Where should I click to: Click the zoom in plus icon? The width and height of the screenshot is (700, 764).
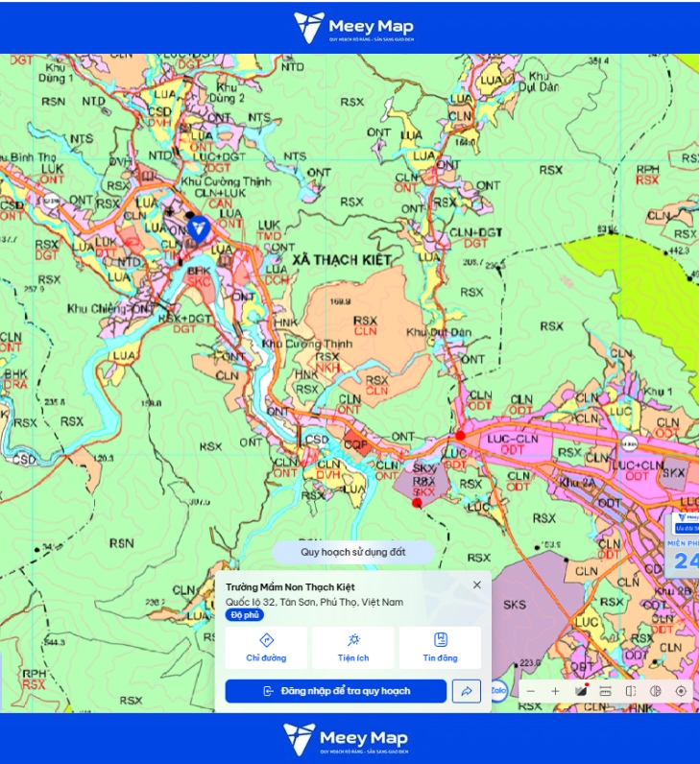point(555,691)
